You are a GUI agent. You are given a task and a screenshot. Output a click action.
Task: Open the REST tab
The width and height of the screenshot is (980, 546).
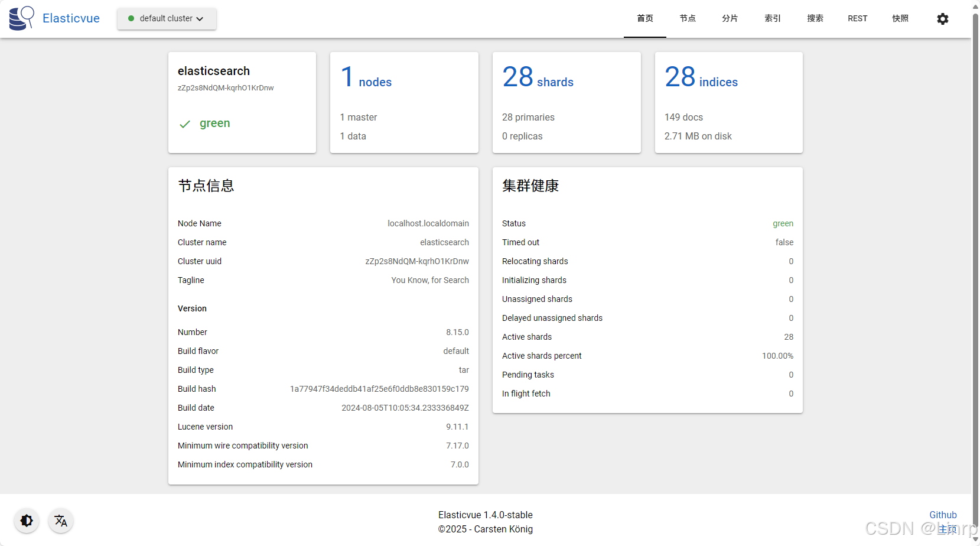pyautogui.click(x=858, y=19)
